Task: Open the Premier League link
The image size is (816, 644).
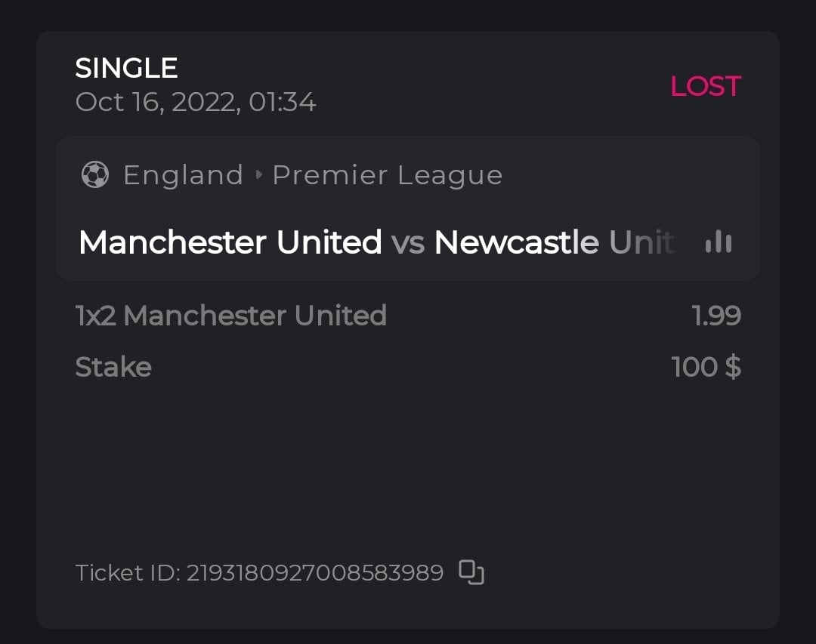Action: pos(387,175)
